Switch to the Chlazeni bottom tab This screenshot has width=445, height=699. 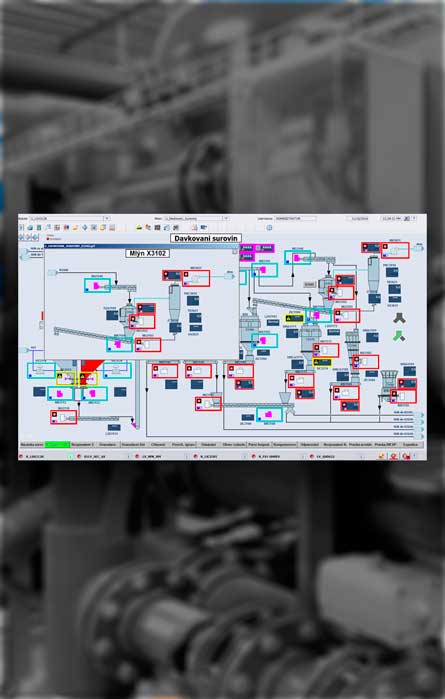point(158,444)
